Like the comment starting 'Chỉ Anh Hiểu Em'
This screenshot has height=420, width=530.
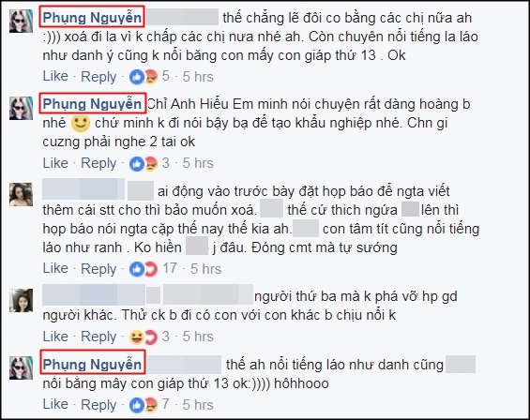55,163
